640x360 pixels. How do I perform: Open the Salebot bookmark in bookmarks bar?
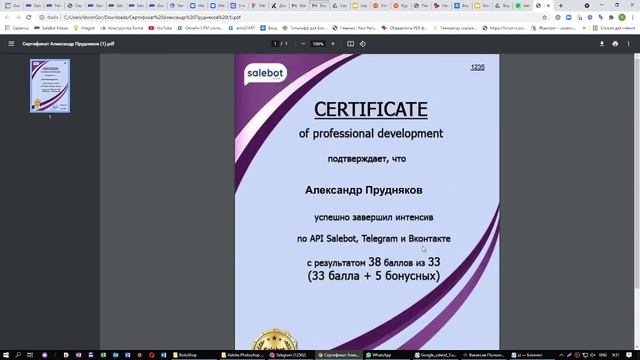[51, 28]
